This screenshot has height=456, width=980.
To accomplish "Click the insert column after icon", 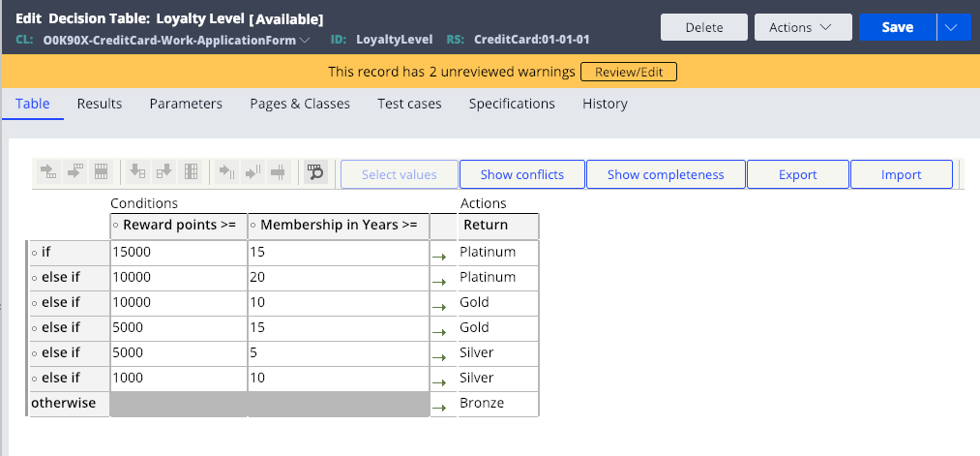I will tap(163, 171).
